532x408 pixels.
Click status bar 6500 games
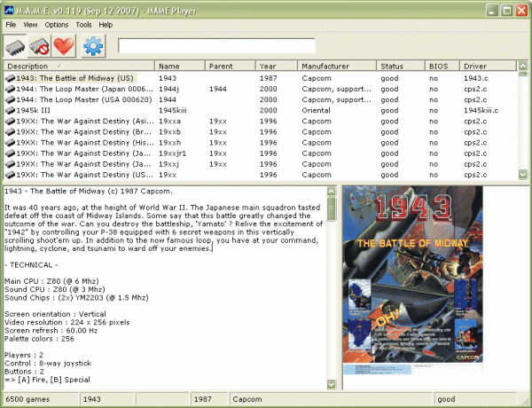click(41, 399)
